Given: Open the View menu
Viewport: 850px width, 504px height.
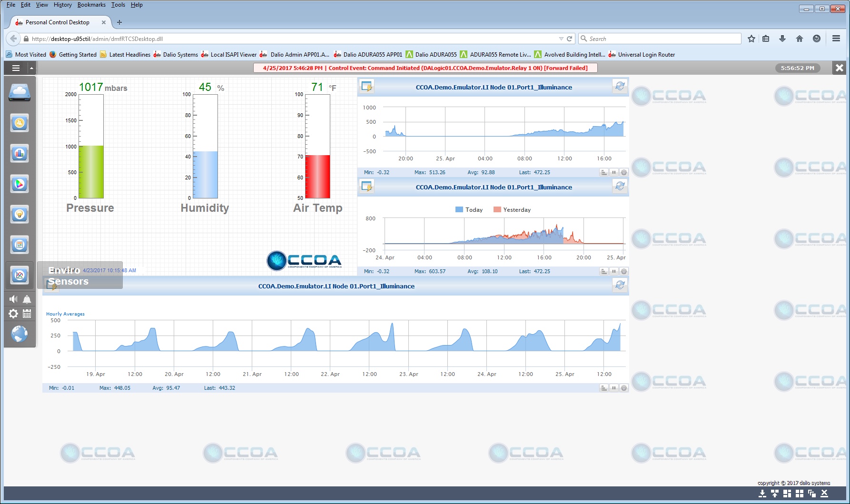Looking at the screenshot, I should point(42,5).
